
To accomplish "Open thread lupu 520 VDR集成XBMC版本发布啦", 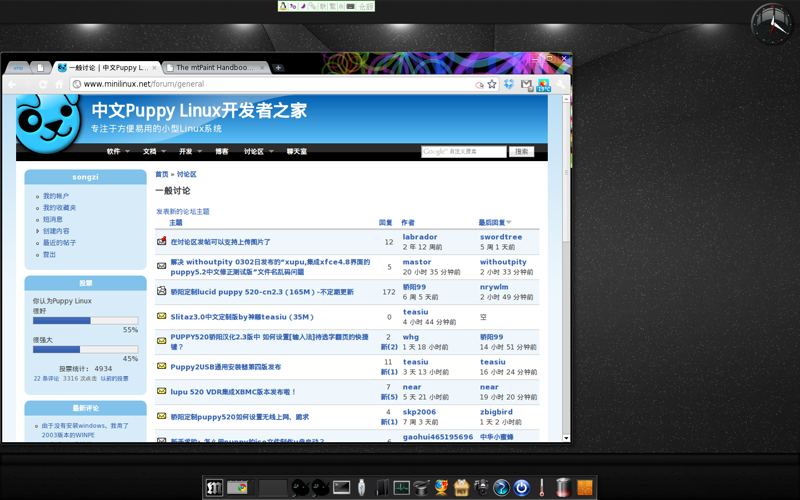I will [x=233, y=392].
